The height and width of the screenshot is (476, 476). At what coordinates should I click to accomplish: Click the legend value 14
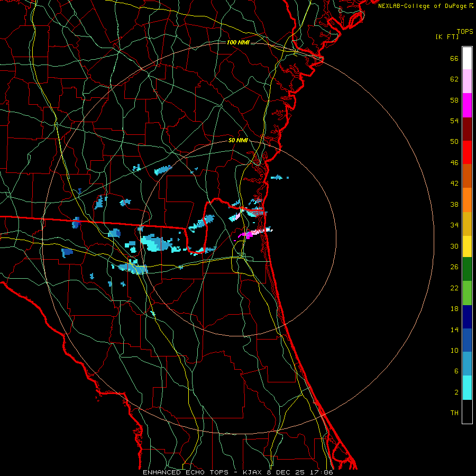[454, 329]
